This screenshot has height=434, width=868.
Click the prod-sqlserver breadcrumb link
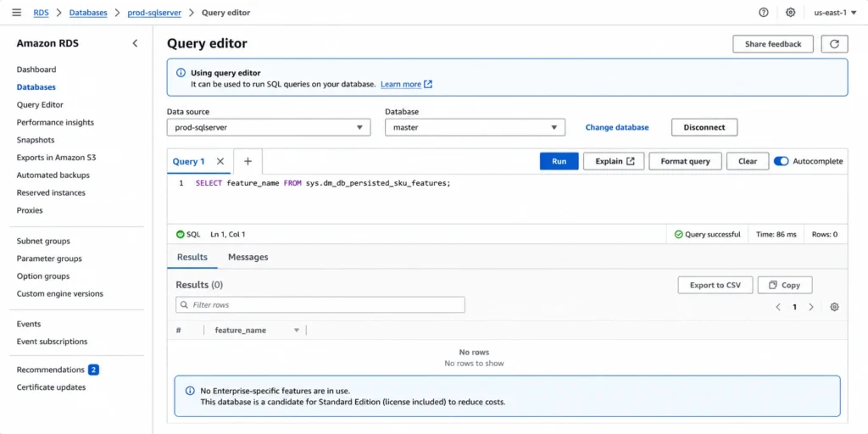click(x=154, y=12)
